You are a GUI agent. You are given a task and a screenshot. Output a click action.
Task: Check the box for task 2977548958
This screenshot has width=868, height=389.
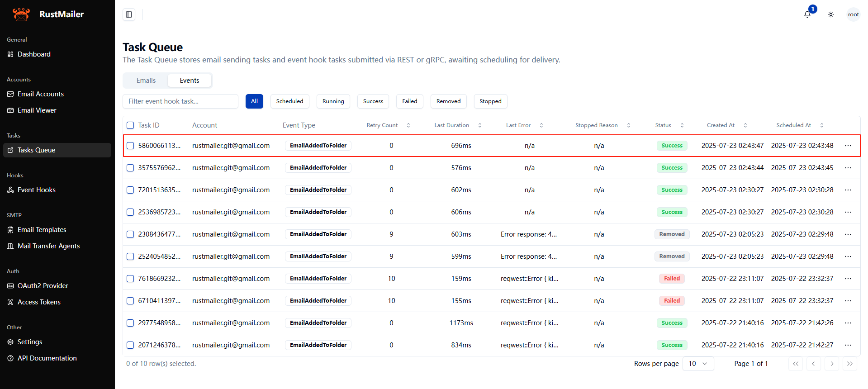coord(130,323)
